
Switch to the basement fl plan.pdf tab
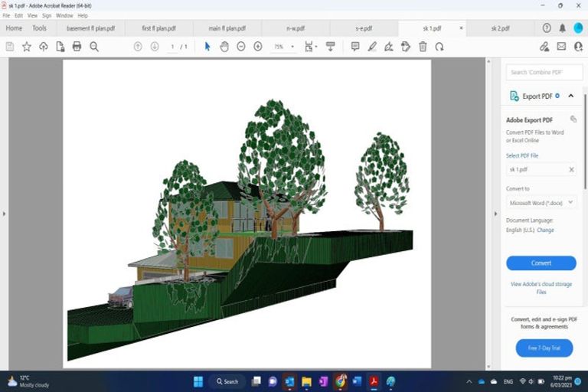click(90, 28)
